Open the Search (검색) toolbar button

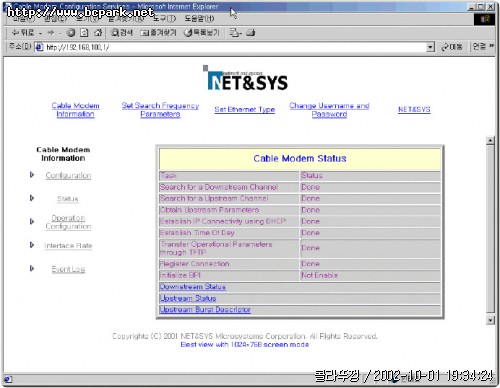122,33
